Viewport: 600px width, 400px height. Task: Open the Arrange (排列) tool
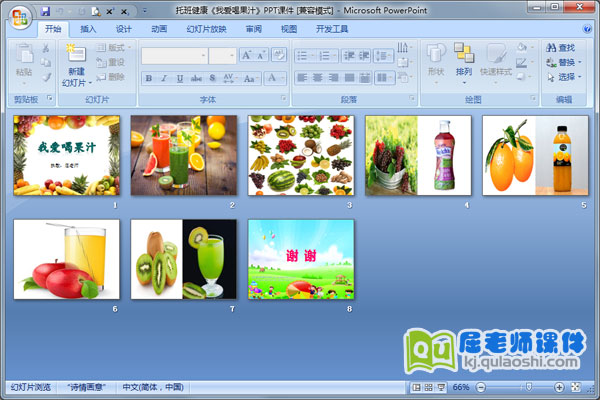click(464, 59)
